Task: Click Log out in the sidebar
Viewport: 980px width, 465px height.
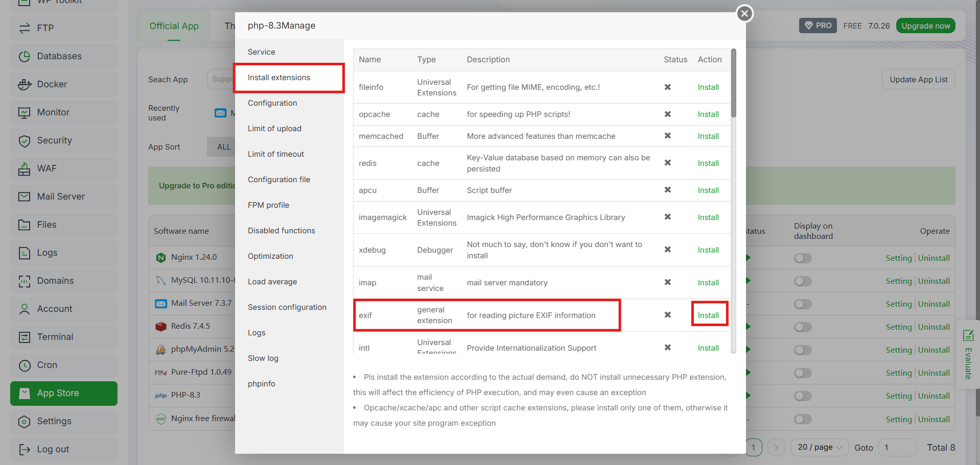Action: [64, 449]
